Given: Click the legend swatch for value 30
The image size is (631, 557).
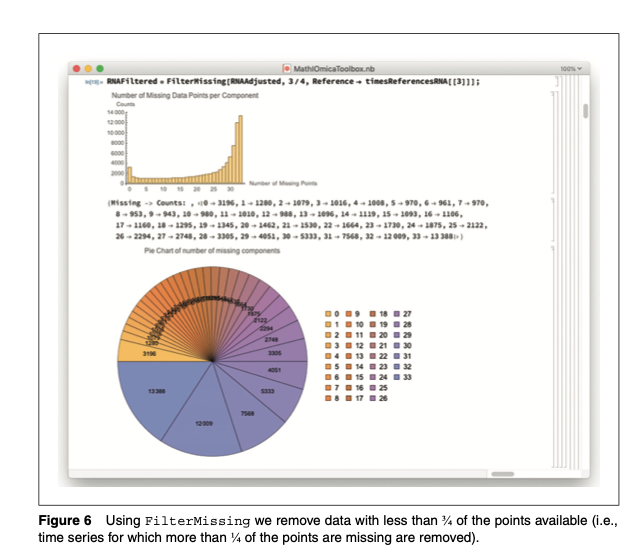Looking at the screenshot, I should tap(397, 345).
